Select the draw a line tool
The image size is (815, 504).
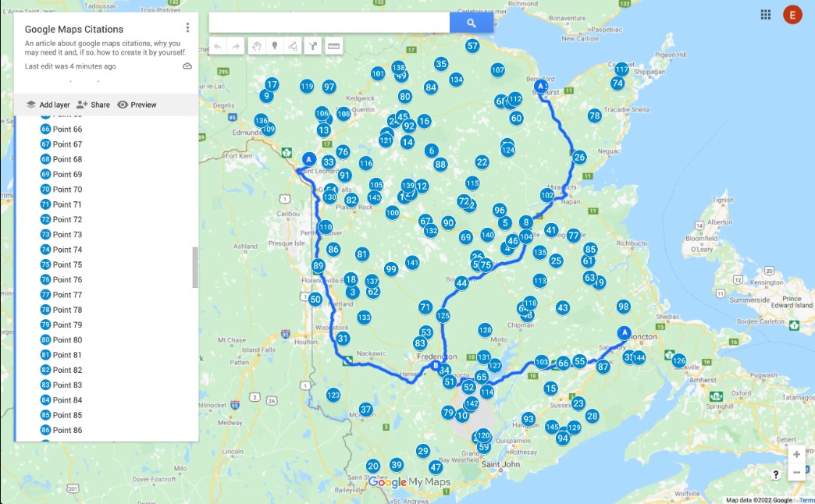[x=294, y=46]
